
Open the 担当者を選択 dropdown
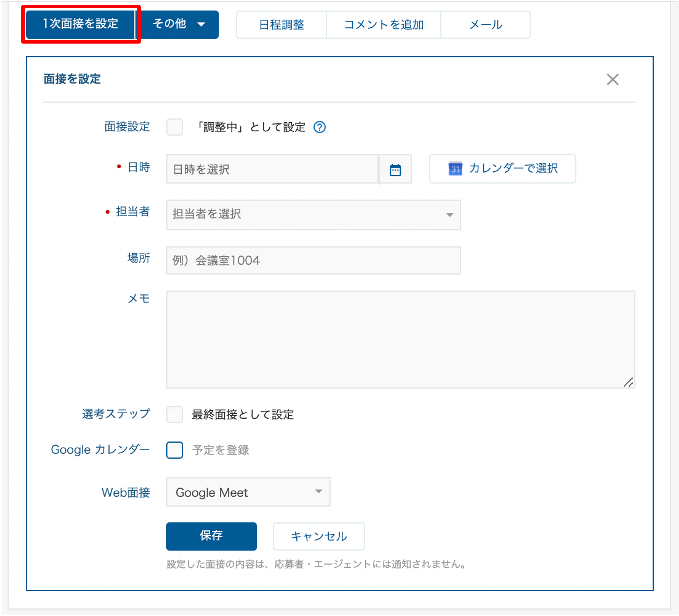pyautogui.click(x=313, y=215)
